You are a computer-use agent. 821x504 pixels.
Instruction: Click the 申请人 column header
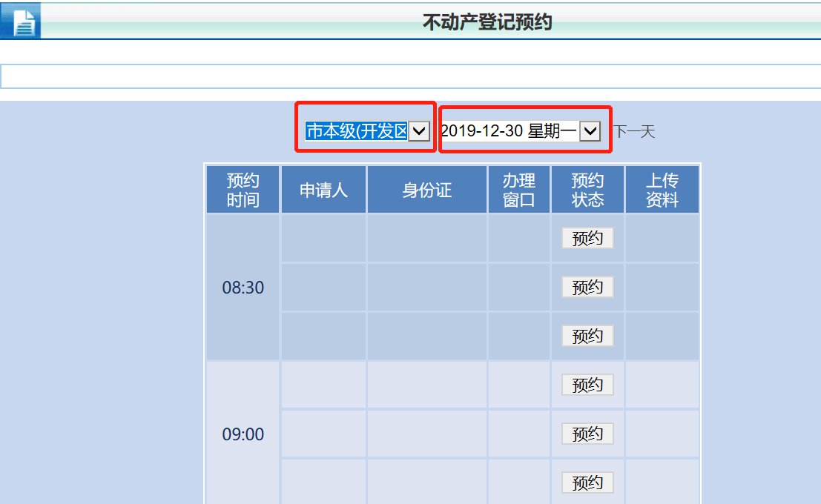point(323,190)
